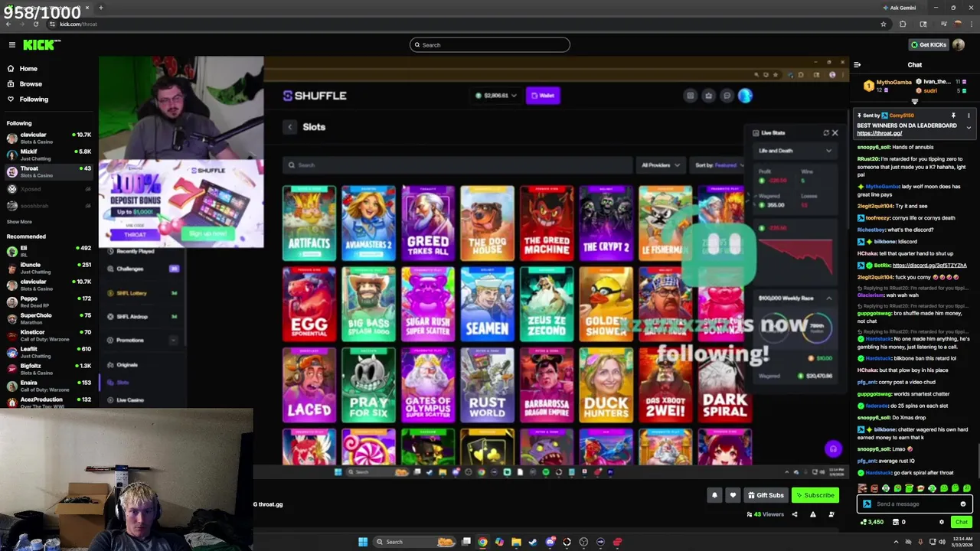Click the Gift Subs button
The height and width of the screenshot is (551, 980).
[x=766, y=495]
